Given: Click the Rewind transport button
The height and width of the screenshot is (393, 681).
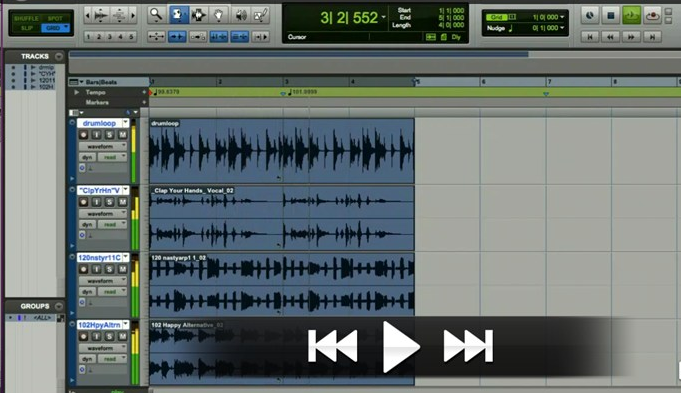Looking at the screenshot, I should click(611, 37).
